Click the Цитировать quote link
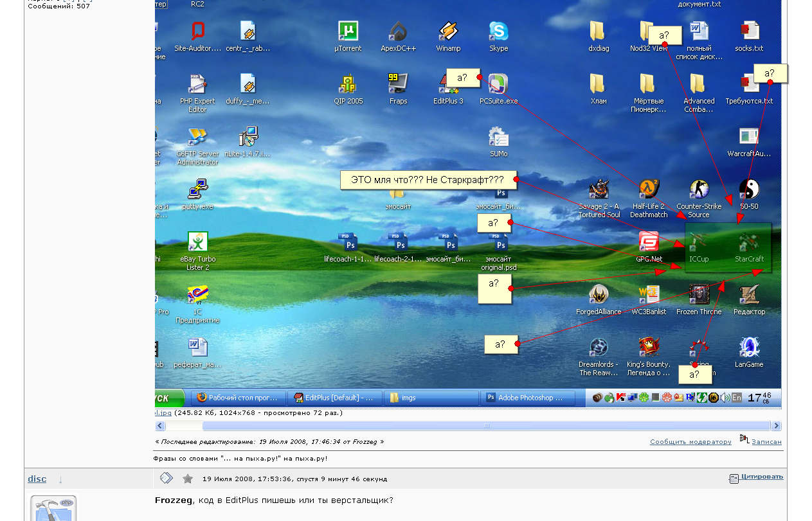 coord(762,477)
